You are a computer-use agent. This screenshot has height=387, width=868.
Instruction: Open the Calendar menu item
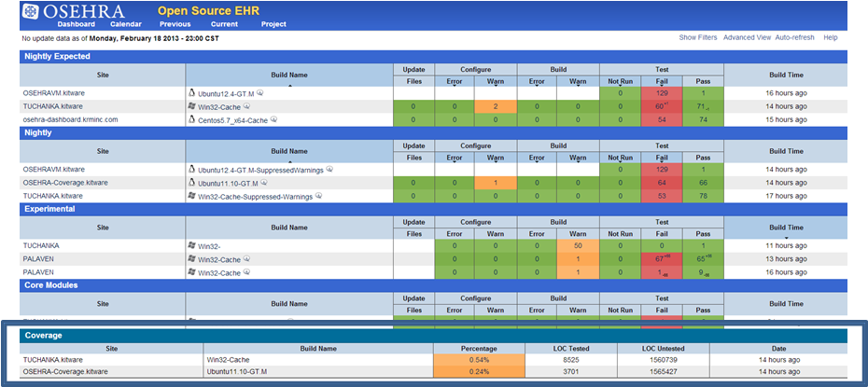pos(125,23)
